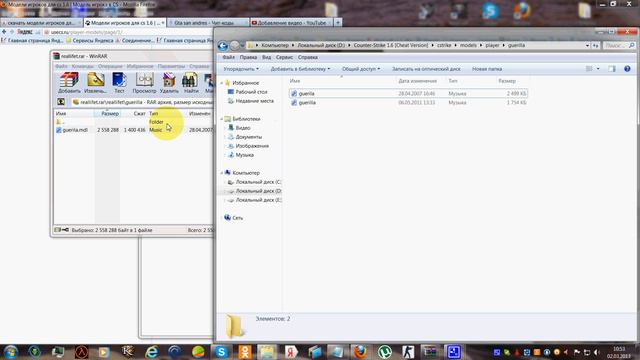Click Explorer's change view icon
Image resolution: width=640 pixels, height=360 pixels.
pos(589,69)
